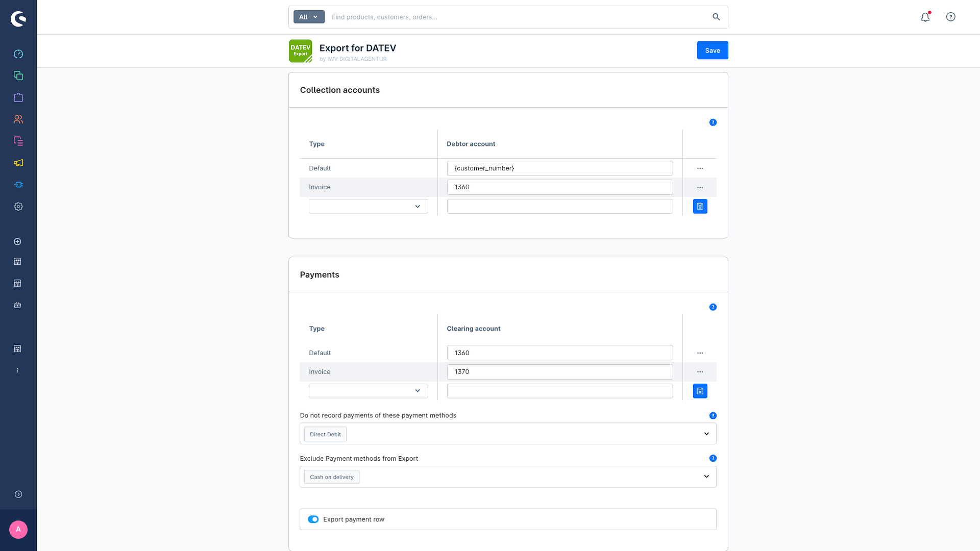Open Collection accounts new Type dropdown
The height and width of the screenshot is (551, 980).
coord(369,207)
